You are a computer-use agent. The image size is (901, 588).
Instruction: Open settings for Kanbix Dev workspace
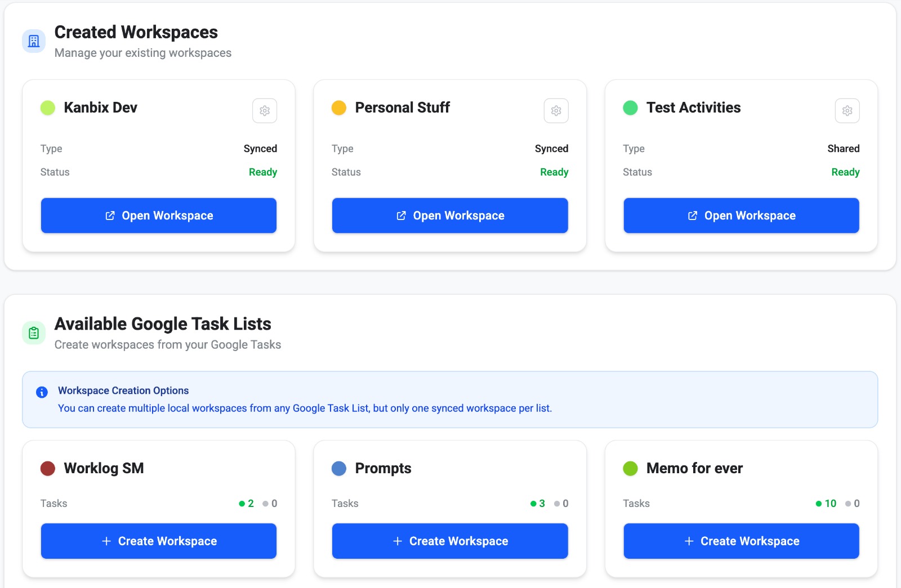tap(264, 110)
